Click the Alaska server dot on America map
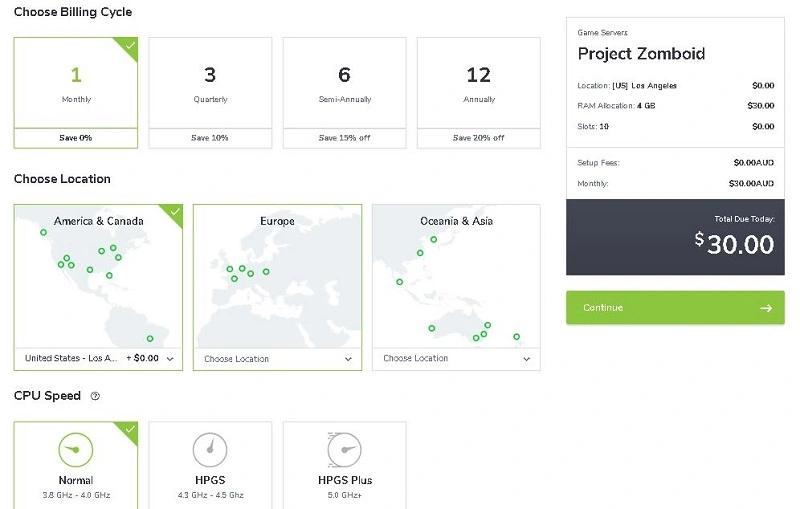Screen dimensions: 800x509 click(43, 232)
